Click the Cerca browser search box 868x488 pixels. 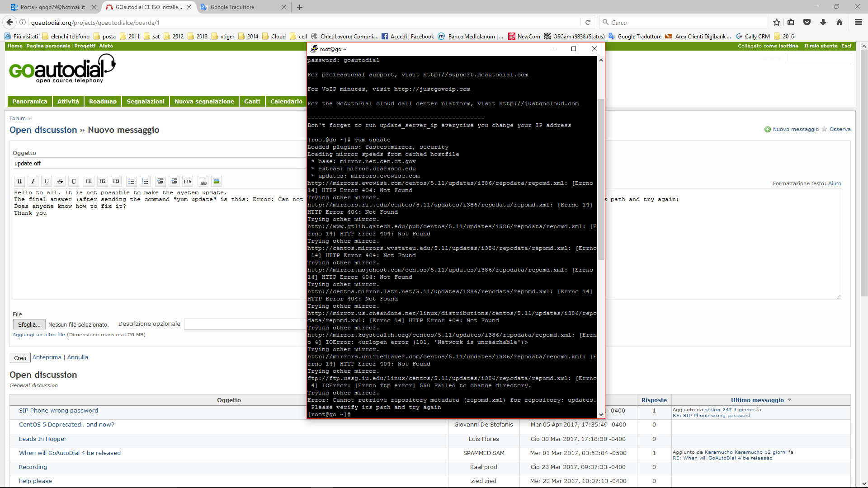(x=683, y=22)
